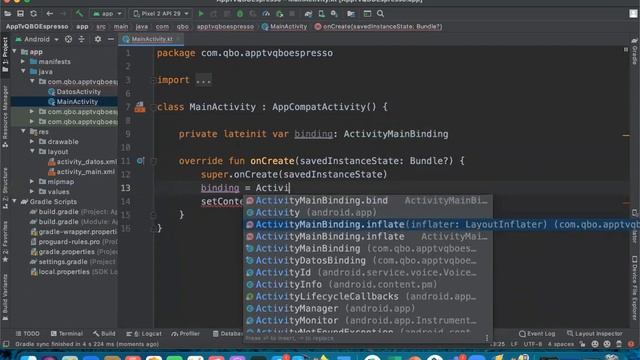Choose ActivityDatosBinding suggestion

[x=367, y=260]
